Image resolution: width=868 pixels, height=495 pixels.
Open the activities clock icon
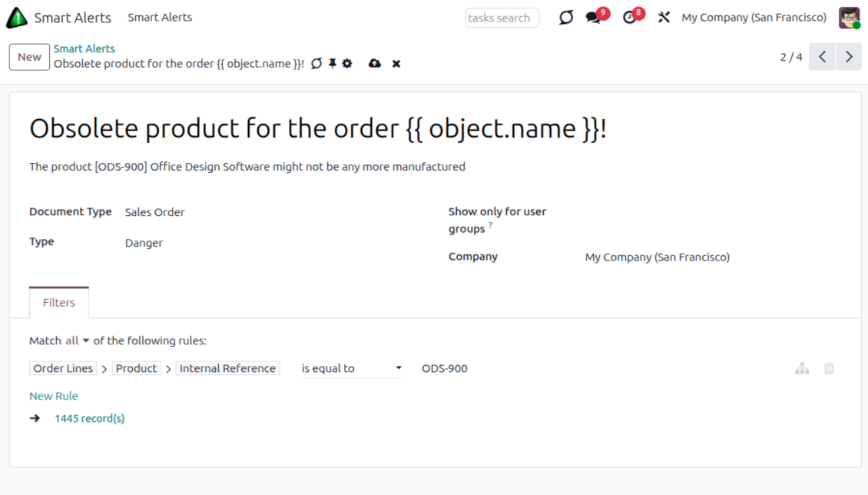point(630,18)
